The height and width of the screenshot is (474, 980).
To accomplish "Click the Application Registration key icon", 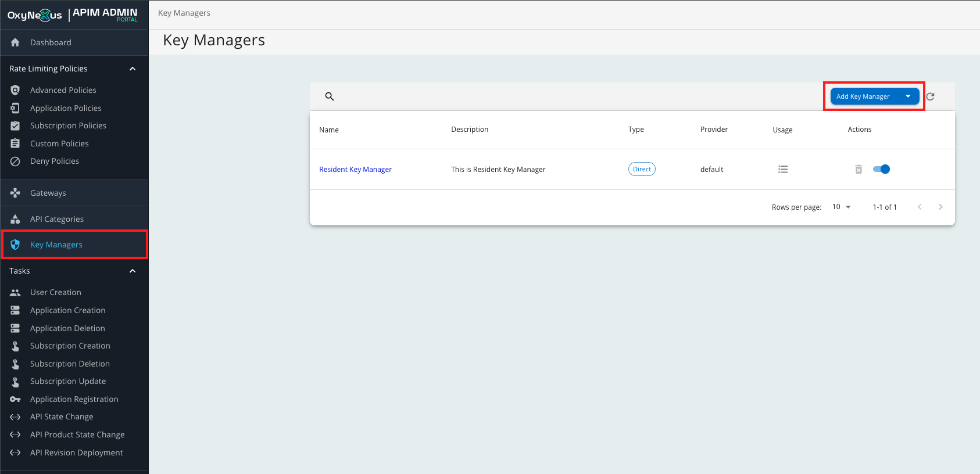I will click(15, 399).
